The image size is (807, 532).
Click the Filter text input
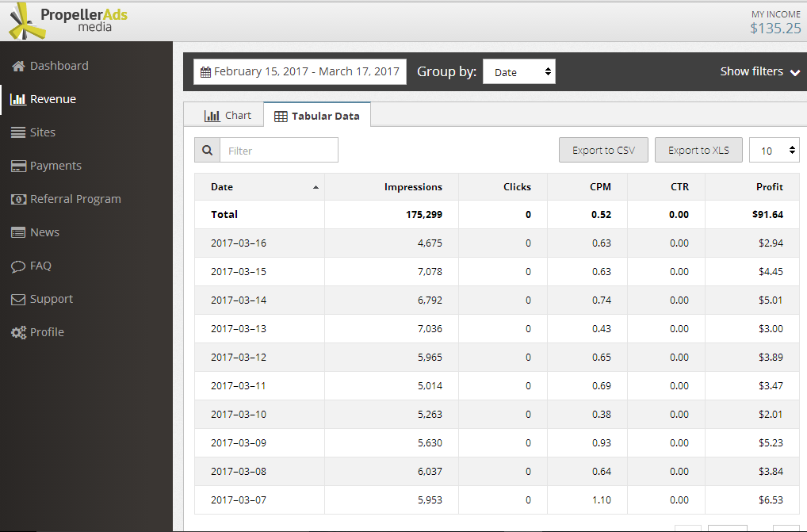click(x=279, y=150)
